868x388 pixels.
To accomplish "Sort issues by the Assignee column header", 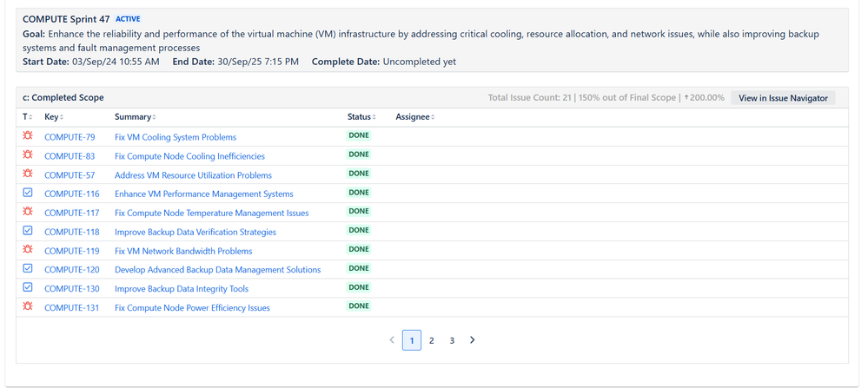I will coord(415,117).
